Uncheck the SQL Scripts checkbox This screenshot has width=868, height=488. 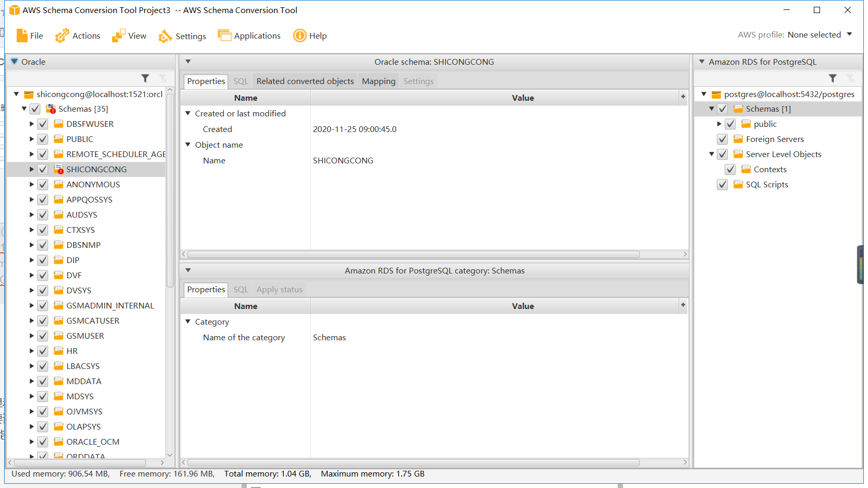click(x=722, y=185)
